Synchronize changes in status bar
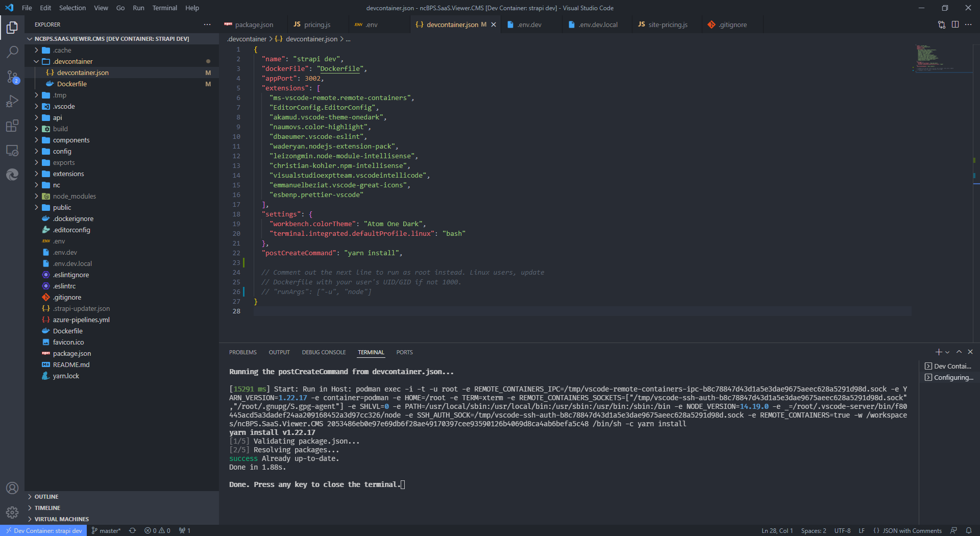980x536 pixels. pos(133,531)
